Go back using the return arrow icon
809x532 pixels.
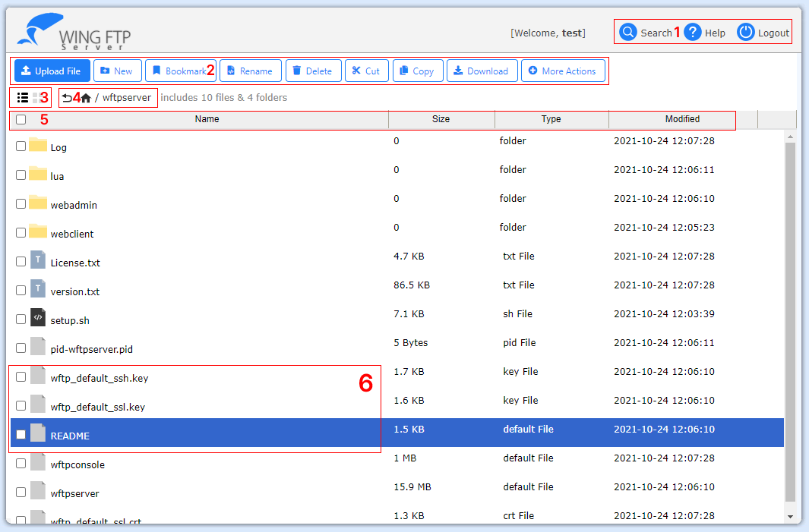pos(67,97)
